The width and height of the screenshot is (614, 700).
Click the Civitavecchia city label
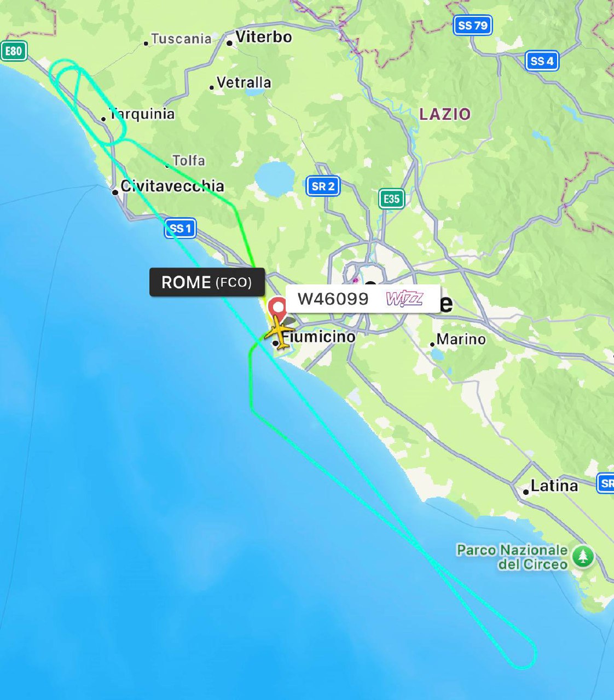pos(172,186)
